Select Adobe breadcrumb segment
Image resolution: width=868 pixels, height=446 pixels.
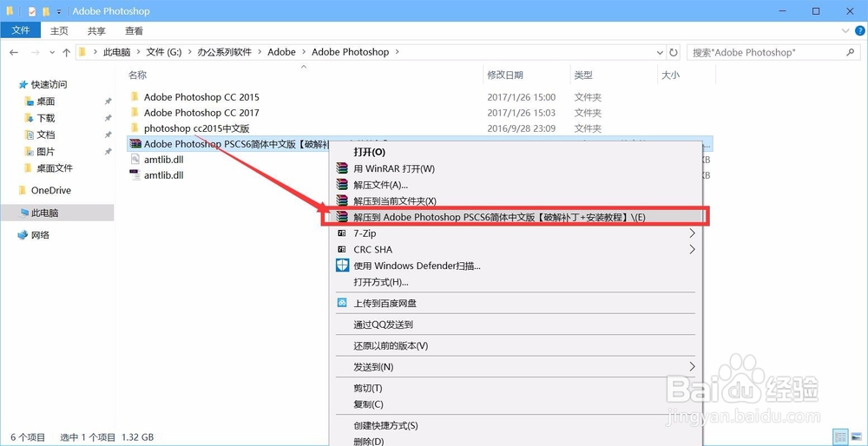[282, 52]
